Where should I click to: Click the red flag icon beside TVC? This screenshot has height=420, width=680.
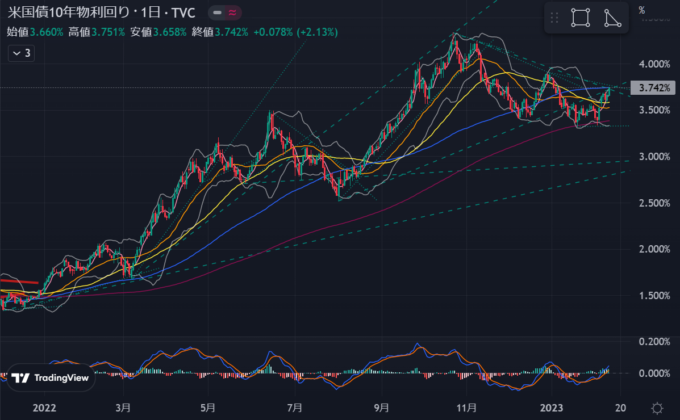(231, 13)
